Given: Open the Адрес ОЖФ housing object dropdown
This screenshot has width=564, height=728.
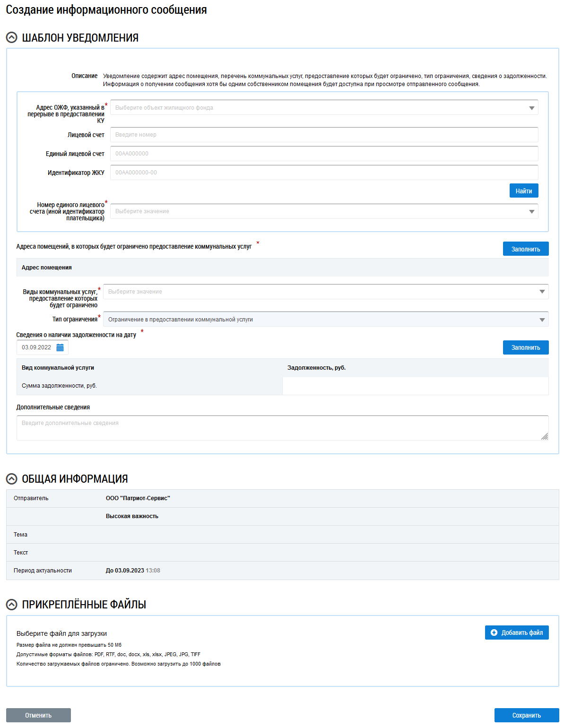Looking at the screenshot, I should click(324, 108).
